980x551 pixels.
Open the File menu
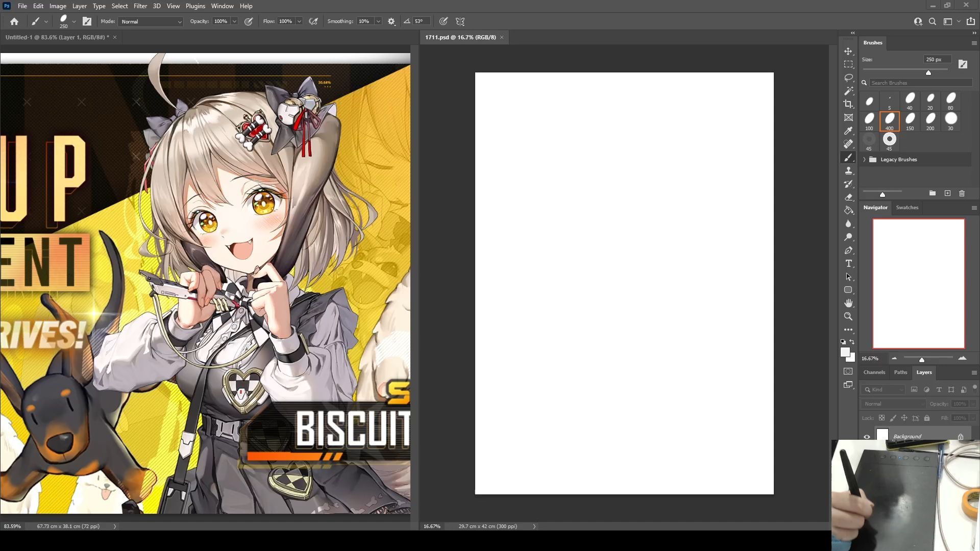[22, 6]
